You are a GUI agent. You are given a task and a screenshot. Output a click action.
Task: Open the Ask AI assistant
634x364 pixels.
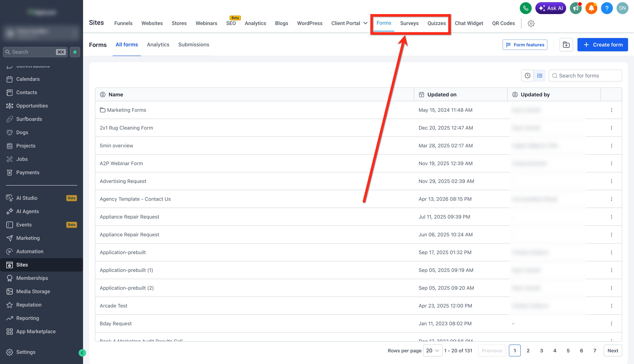pyautogui.click(x=551, y=8)
